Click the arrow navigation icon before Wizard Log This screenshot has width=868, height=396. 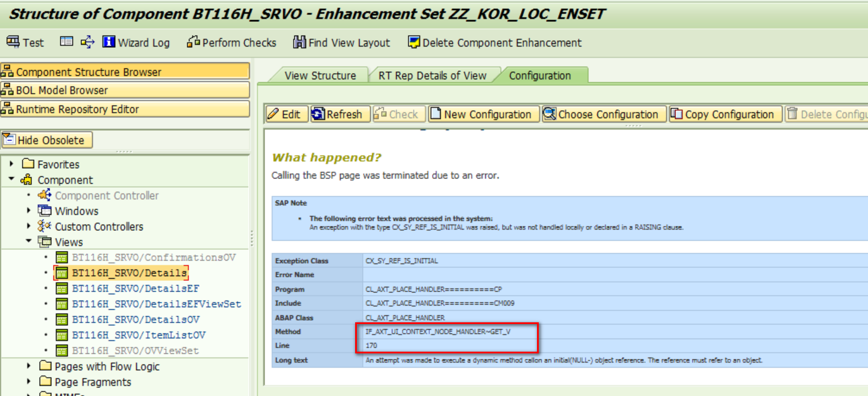point(87,42)
